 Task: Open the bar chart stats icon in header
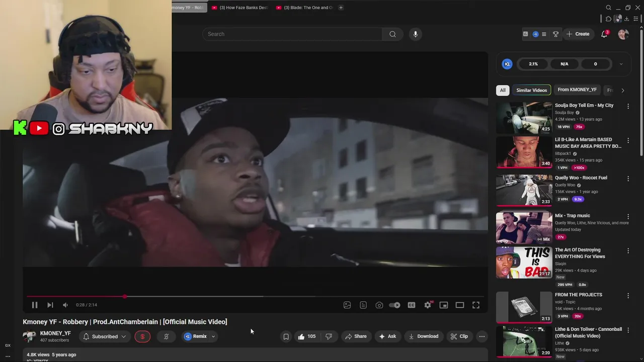[x=526, y=34]
